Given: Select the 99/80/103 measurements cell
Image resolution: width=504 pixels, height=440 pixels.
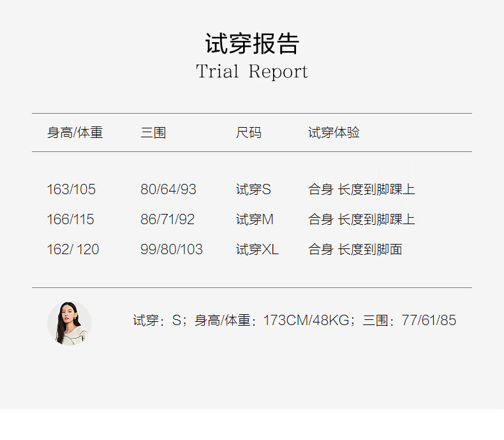Looking at the screenshot, I should (172, 249).
